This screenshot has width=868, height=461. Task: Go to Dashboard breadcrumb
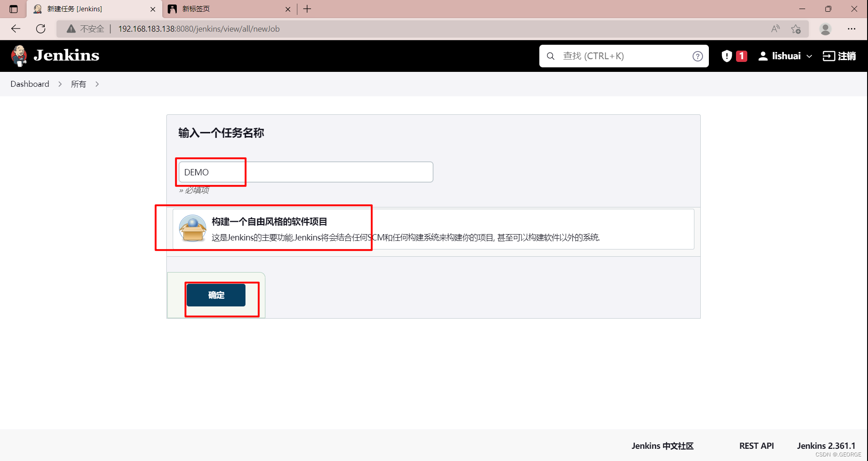(30, 84)
